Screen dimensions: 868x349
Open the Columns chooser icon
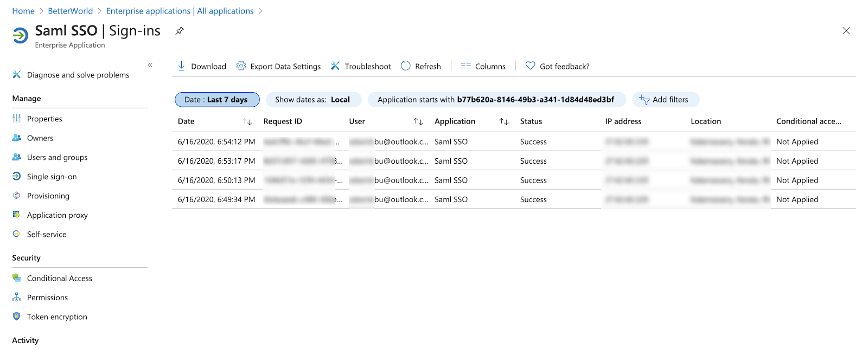click(x=465, y=66)
